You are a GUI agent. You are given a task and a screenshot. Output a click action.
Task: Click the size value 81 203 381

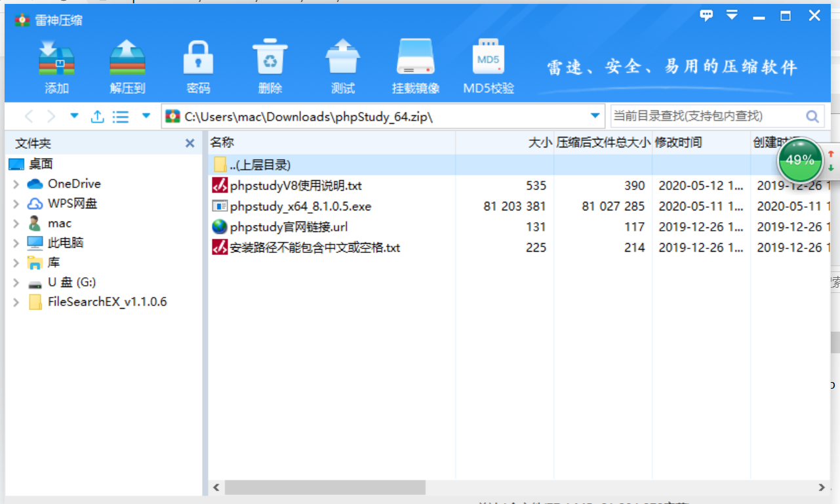coord(515,206)
